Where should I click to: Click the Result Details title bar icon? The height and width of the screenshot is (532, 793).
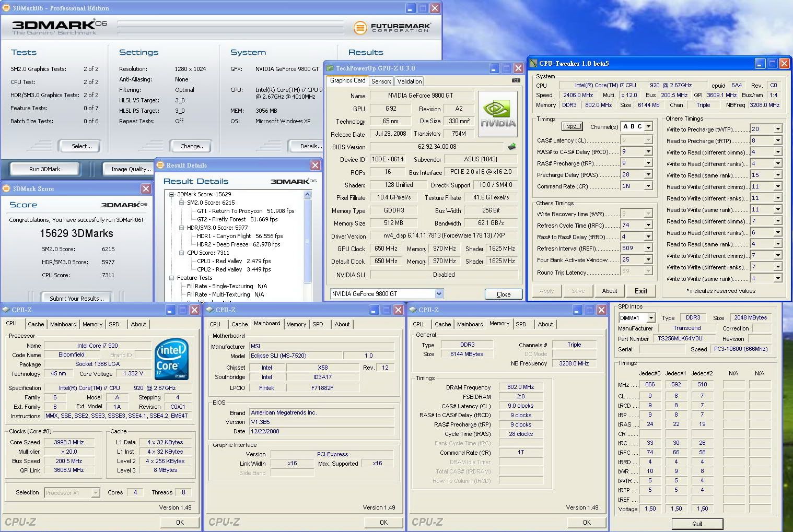pyautogui.click(x=160, y=165)
